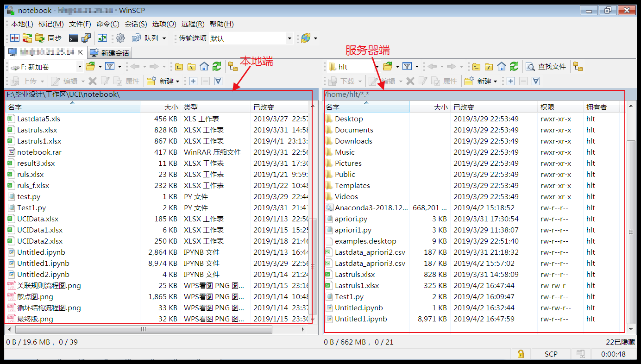Viewport: 641px width, 364px height.
Task: Go to remote root directory icon
Action: point(489,67)
